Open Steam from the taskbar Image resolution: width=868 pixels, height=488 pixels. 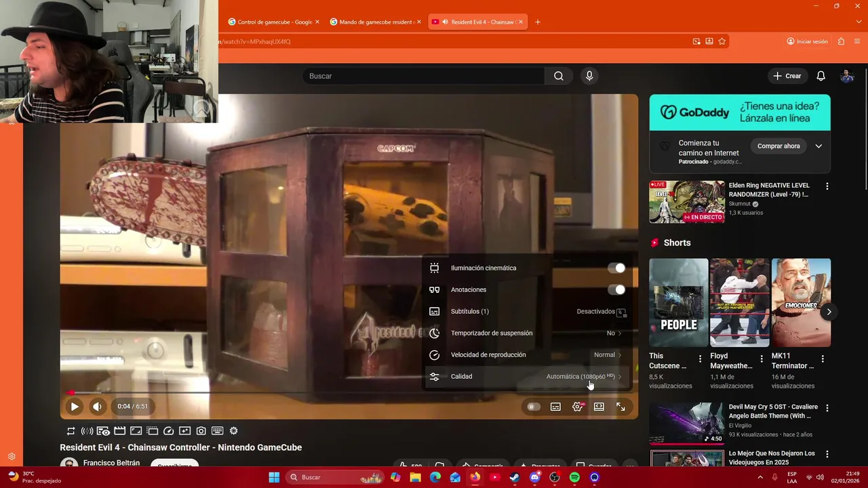click(515, 477)
